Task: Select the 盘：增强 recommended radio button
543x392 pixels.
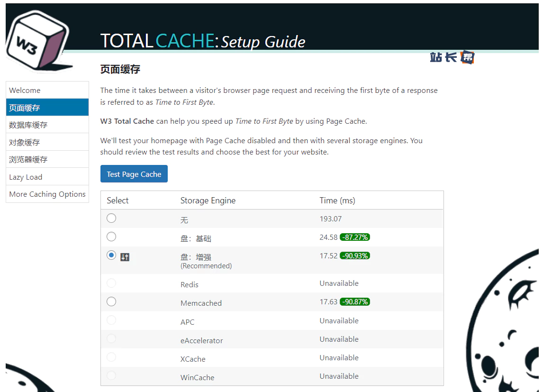Action: click(x=111, y=255)
